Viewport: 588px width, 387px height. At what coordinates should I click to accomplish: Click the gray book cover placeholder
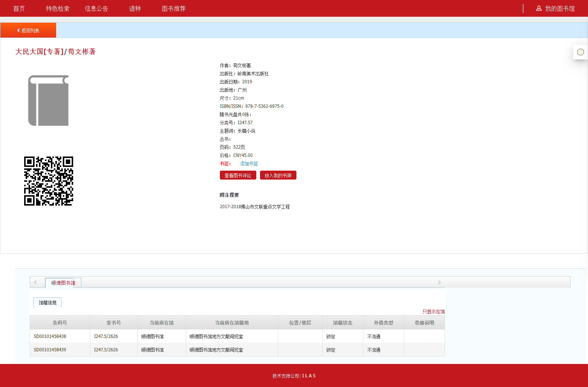(48, 100)
